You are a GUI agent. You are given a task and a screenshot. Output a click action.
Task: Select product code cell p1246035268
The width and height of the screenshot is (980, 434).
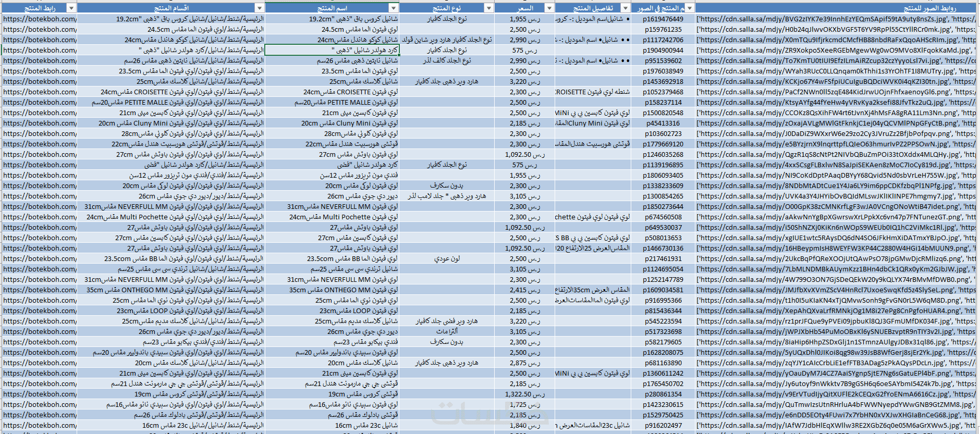[x=663, y=154]
